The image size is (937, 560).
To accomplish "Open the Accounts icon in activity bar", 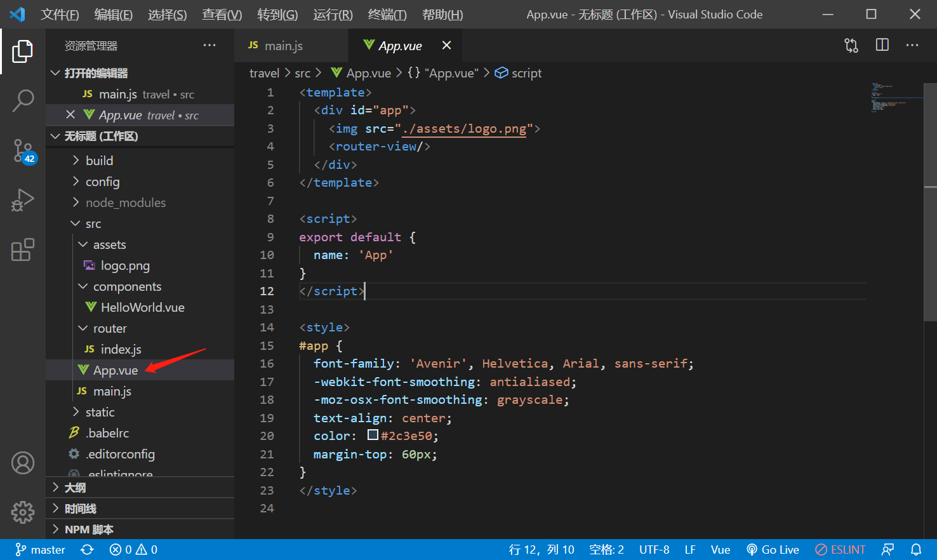I will pyautogui.click(x=23, y=463).
